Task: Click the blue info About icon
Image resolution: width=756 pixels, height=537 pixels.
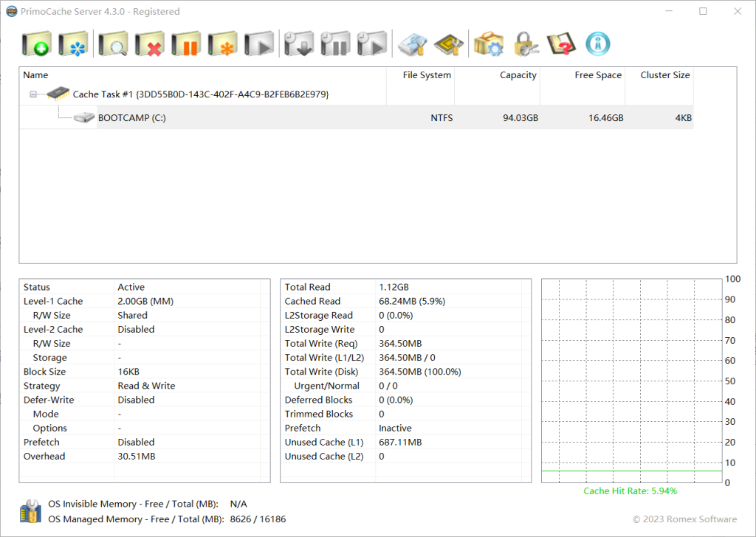Action: 598,44
